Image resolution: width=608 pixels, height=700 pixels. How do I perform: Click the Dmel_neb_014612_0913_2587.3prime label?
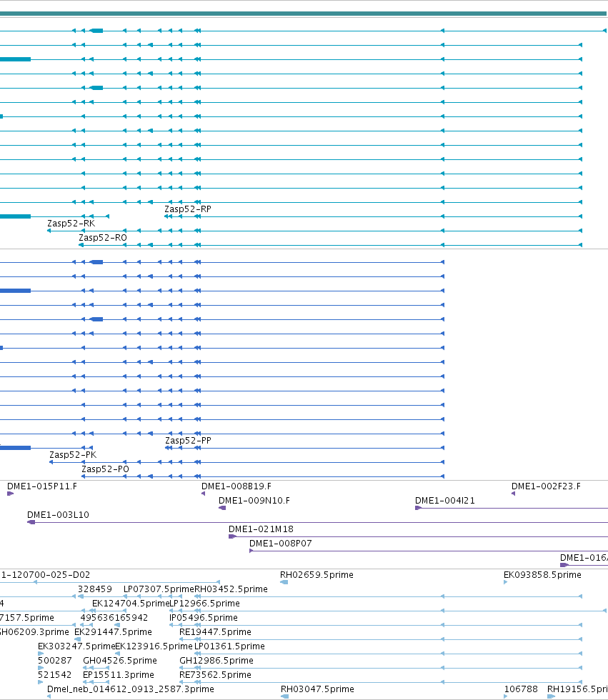coord(130,689)
